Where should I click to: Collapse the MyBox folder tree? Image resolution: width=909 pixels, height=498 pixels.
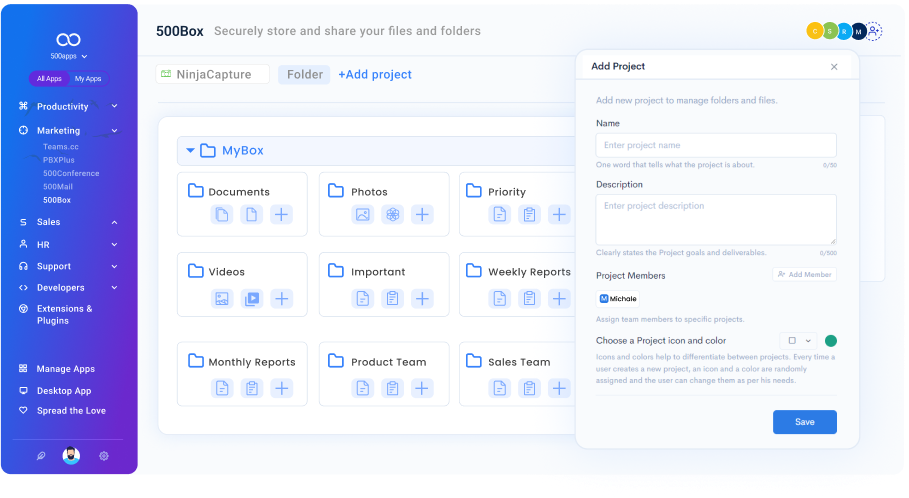click(x=189, y=151)
